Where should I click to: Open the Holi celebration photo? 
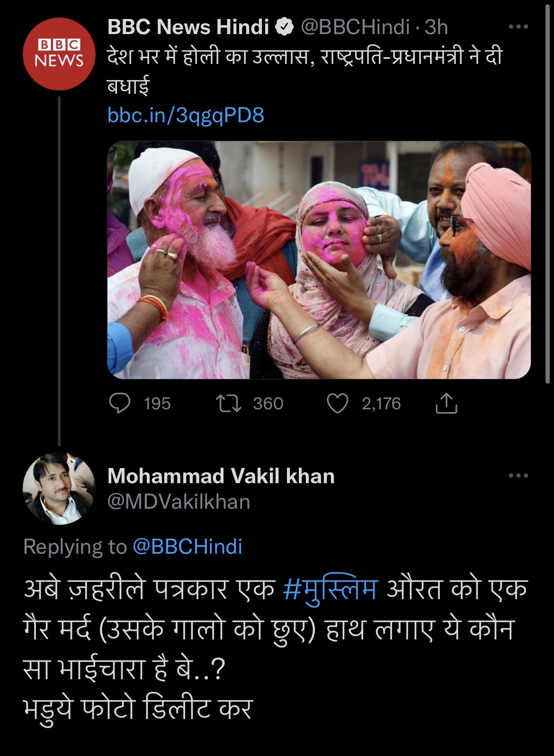click(x=319, y=260)
